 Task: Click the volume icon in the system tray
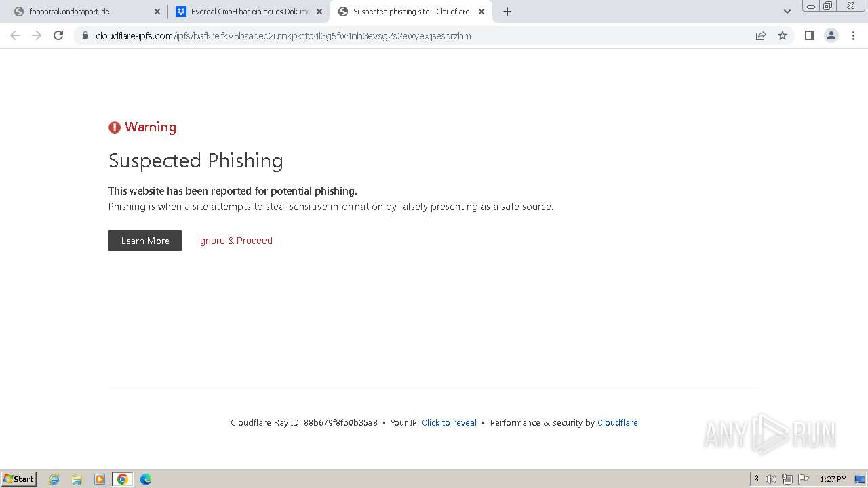click(x=771, y=479)
